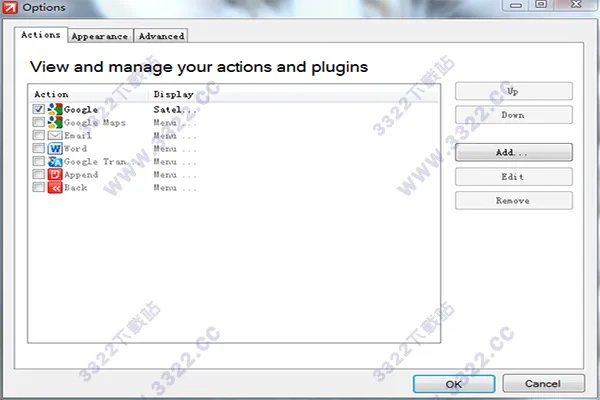Enable the Word action checkbox
Screen dimensions: 600x400
[x=38, y=148]
